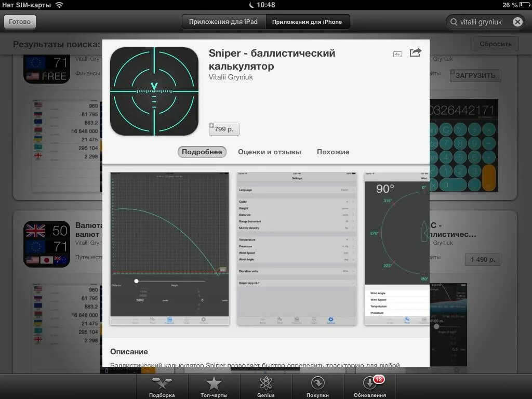Tap the Сбросить button
The image size is (532, 399).
coord(495,44)
